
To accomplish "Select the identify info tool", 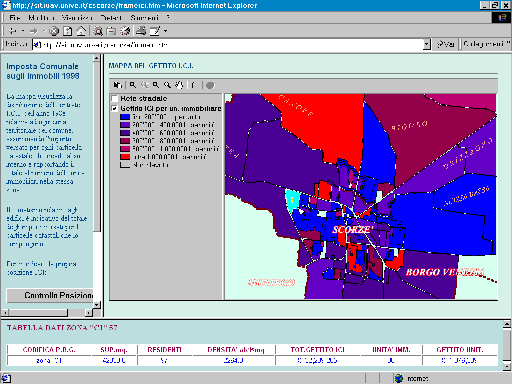I will pos(193,85).
